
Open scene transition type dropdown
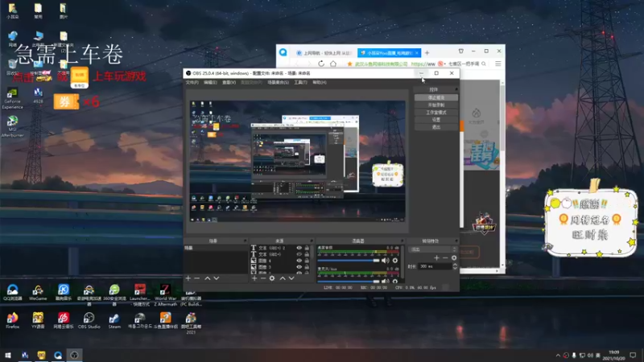point(432,249)
